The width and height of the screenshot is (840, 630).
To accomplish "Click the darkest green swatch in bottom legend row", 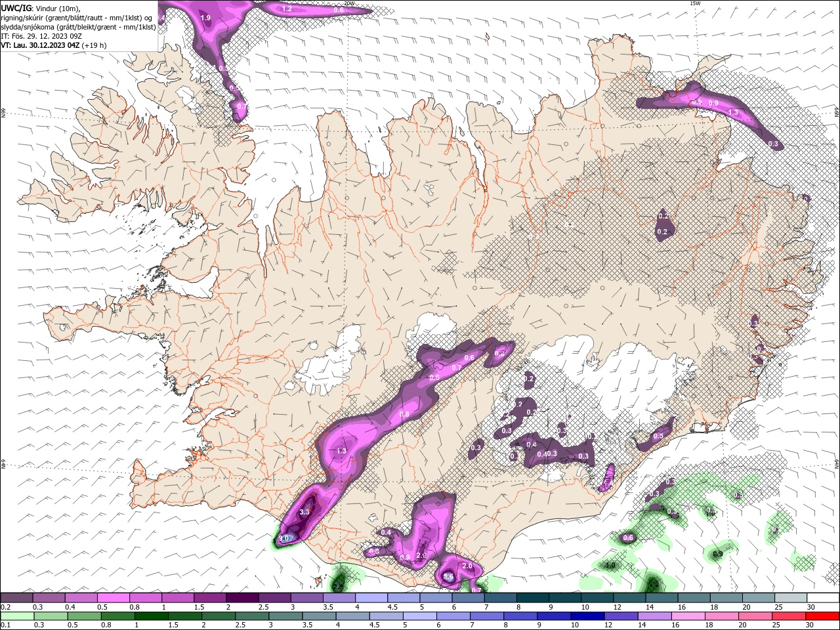I will 150,616.
